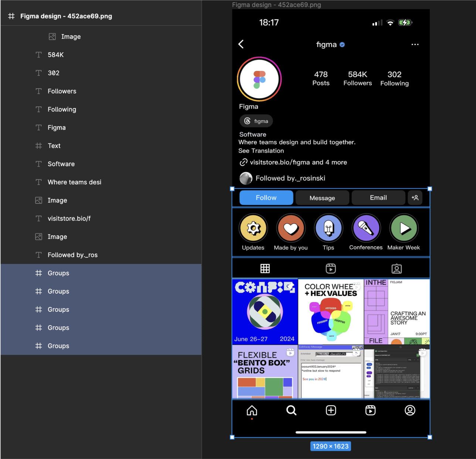476x459 pixels.
Task: Click the 302 Following count
Action: coord(395,78)
